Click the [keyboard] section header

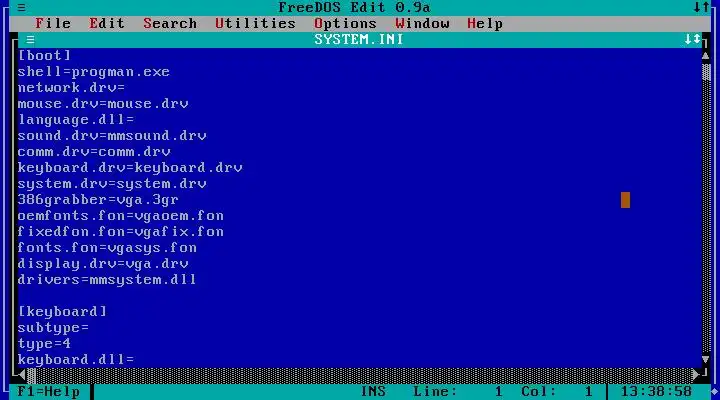point(62,311)
